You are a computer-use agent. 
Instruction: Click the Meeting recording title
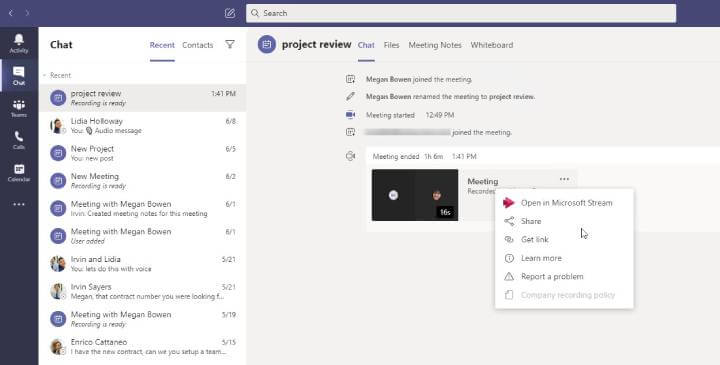[483, 181]
